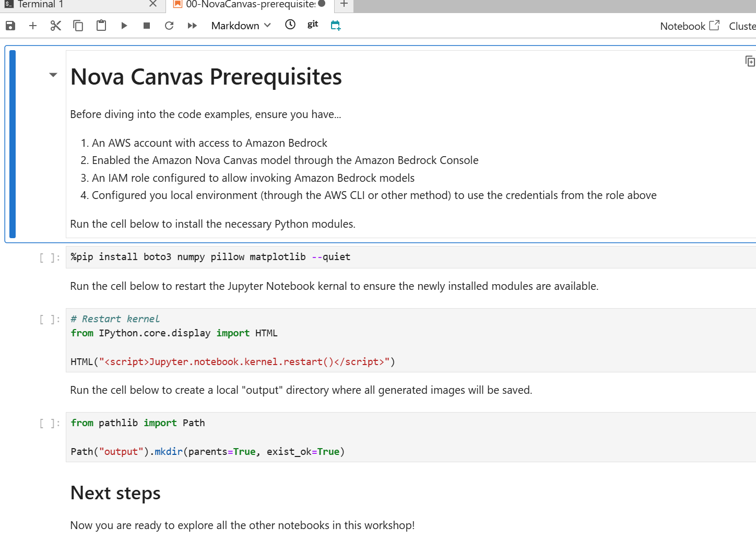
Task: Select the pip install code cell
Action: coord(411,257)
